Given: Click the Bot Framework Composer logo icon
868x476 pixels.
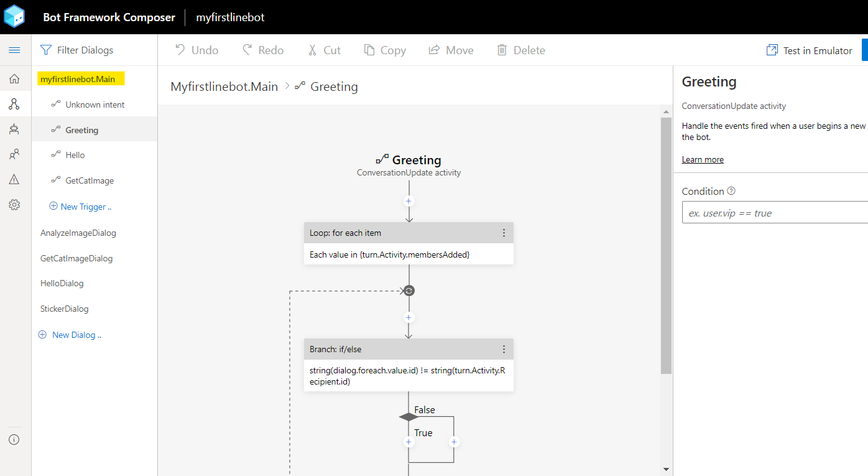Looking at the screenshot, I should click(14, 17).
